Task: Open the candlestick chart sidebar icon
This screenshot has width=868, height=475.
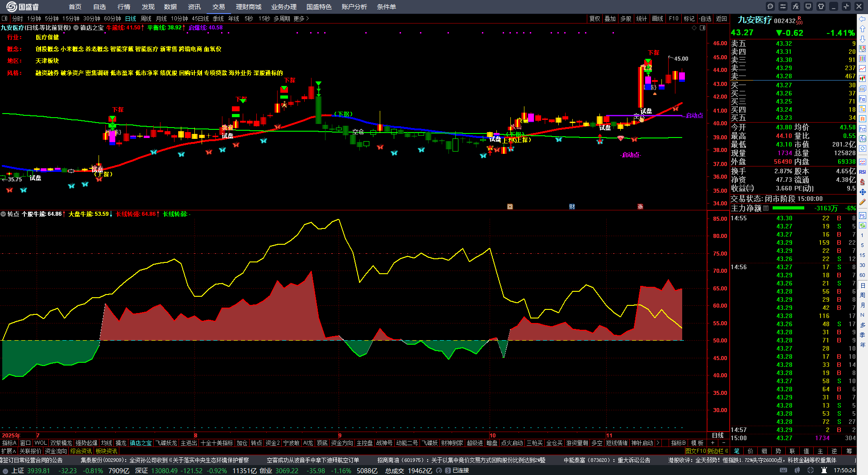Action: pyautogui.click(x=863, y=79)
